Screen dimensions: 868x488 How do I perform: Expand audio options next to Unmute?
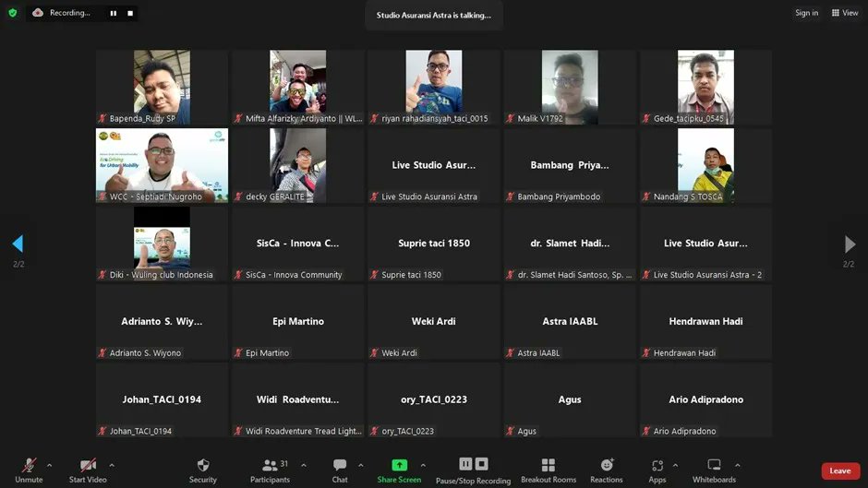click(49, 465)
